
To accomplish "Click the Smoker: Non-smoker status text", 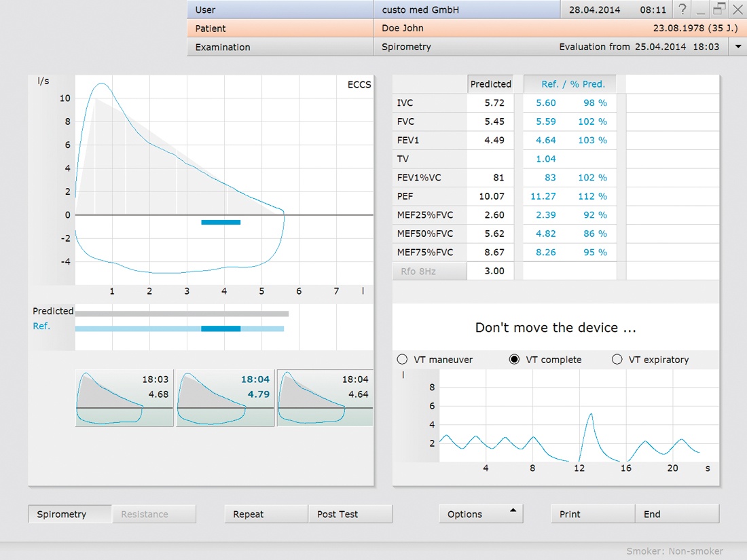I will [x=674, y=551].
